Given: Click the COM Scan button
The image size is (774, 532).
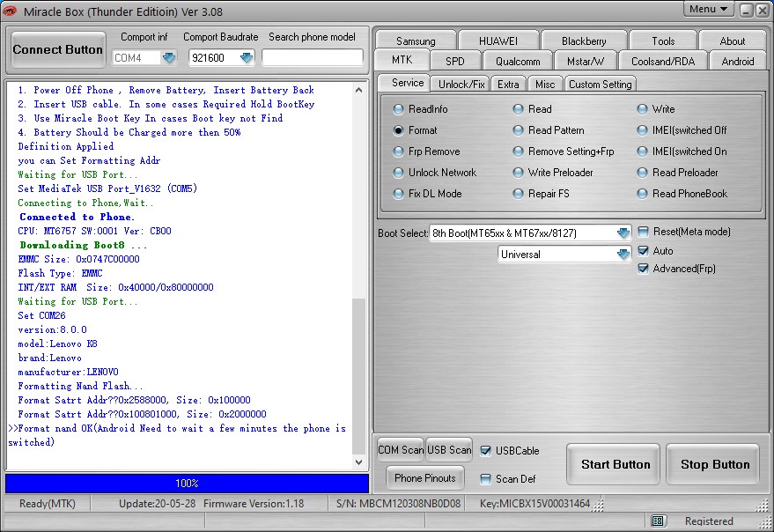Looking at the screenshot, I should click(x=401, y=450).
